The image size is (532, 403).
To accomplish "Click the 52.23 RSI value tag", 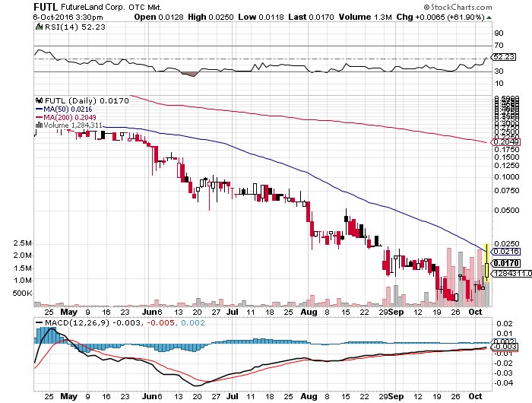I will pyautogui.click(x=504, y=57).
